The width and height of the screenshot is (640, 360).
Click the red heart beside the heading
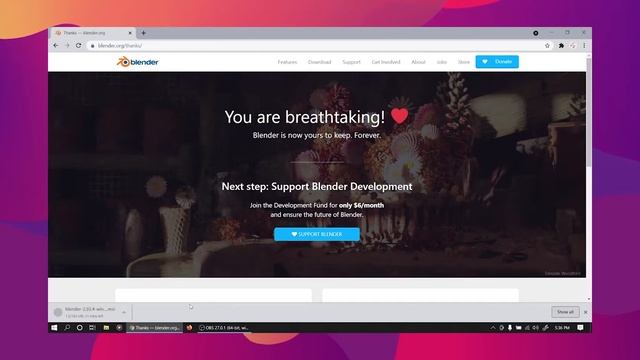(x=399, y=116)
